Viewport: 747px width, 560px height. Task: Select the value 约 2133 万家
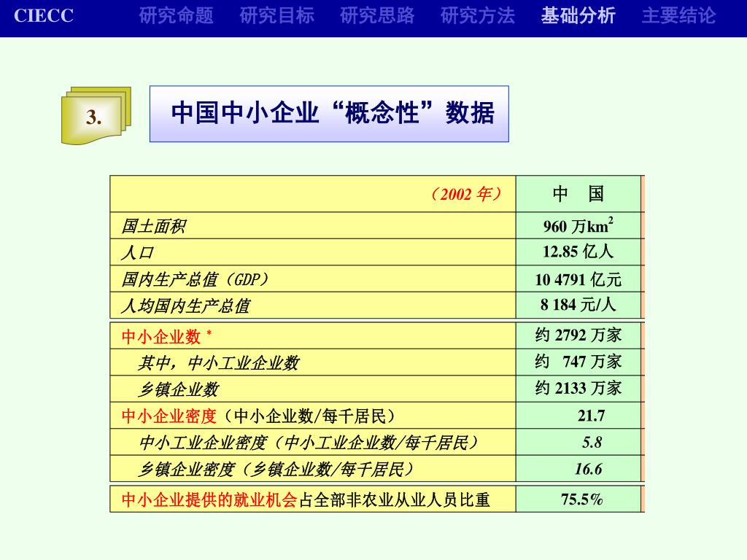(578, 388)
